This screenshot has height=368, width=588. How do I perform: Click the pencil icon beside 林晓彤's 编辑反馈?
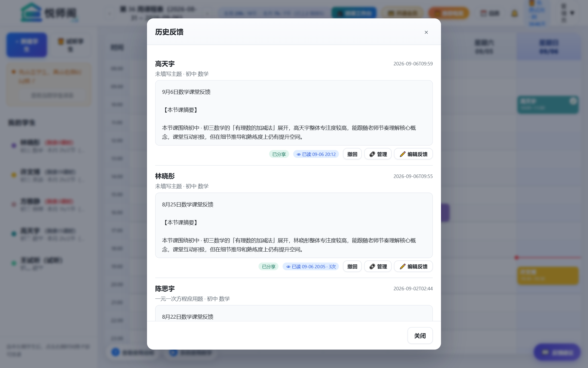pos(403,267)
